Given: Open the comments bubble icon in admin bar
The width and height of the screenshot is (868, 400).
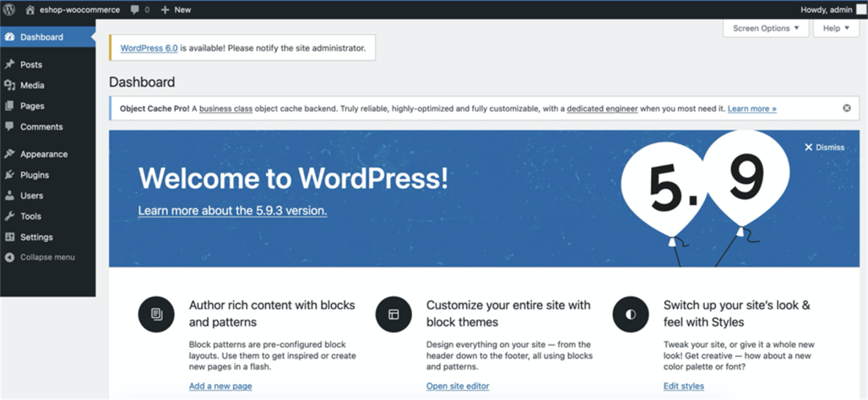Looking at the screenshot, I should pyautogui.click(x=134, y=10).
